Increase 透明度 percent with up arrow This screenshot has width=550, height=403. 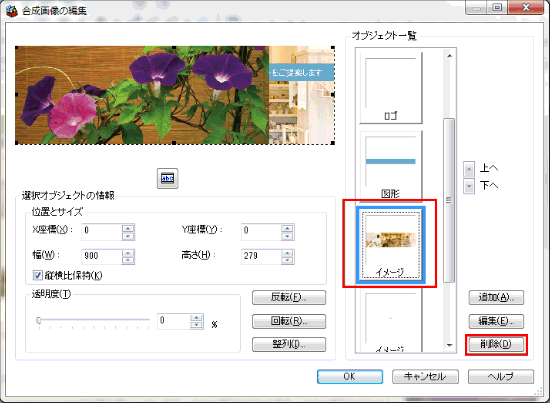pos(196,318)
